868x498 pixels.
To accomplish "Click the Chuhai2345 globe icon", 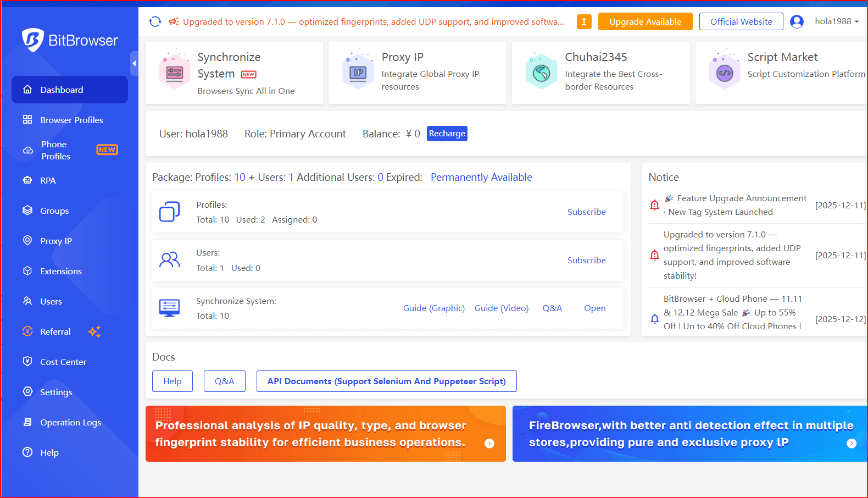I will pyautogui.click(x=541, y=73).
